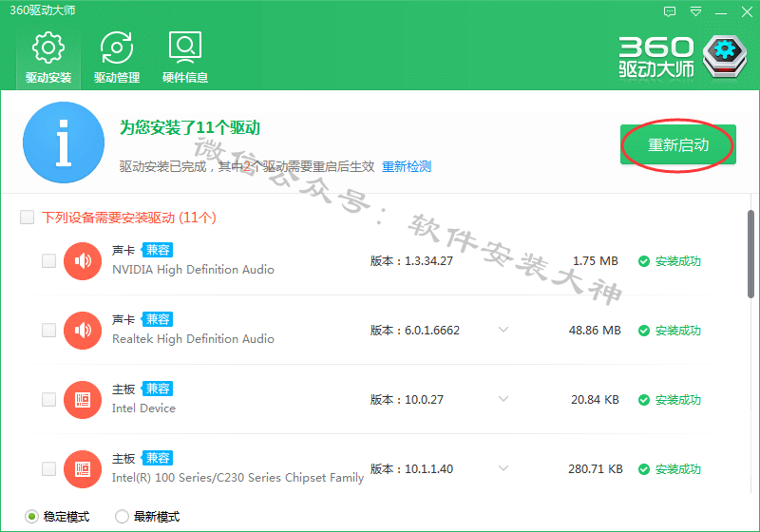Expand version dropdown for Intel Device 10.0.27
The image size is (760, 532).
503,399
